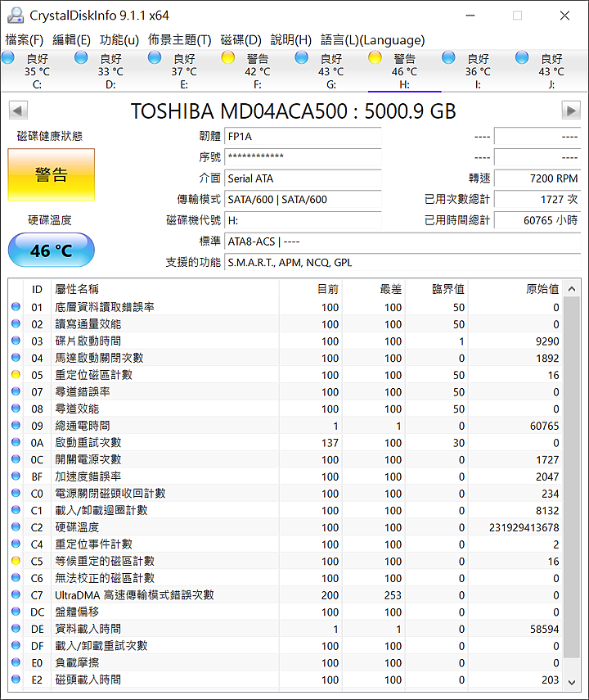Click status icon of attribute DE 資料載入時間
Image resolution: width=589 pixels, height=700 pixels.
(x=16, y=629)
